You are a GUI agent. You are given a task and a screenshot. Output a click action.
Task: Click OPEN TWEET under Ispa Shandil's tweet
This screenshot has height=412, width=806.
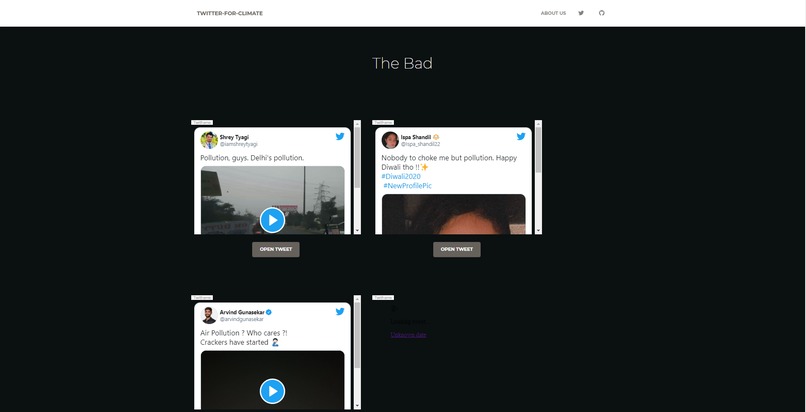point(457,250)
